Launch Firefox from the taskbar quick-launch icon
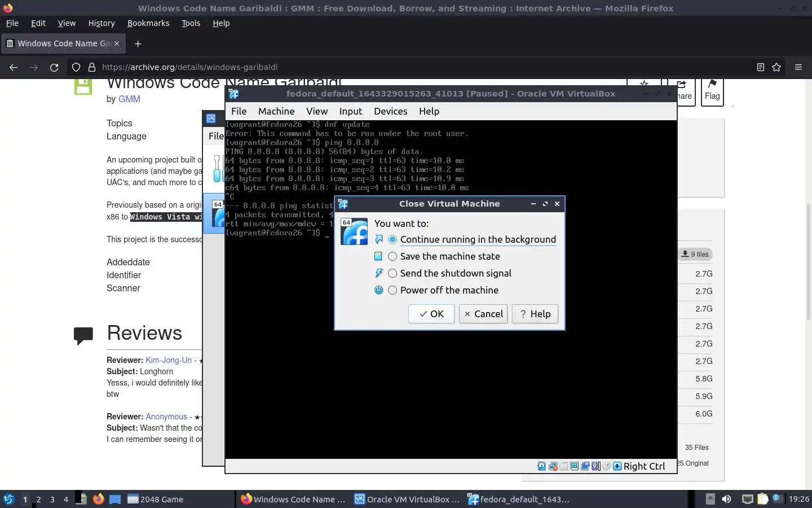The image size is (812, 508). [x=98, y=499]
